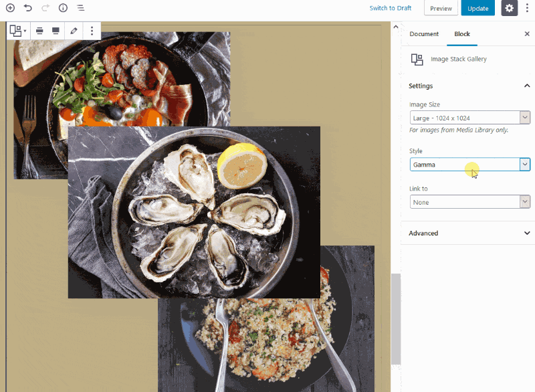
Task: Open the Style dropdown showing Gamma
Action: click(470, 165)
